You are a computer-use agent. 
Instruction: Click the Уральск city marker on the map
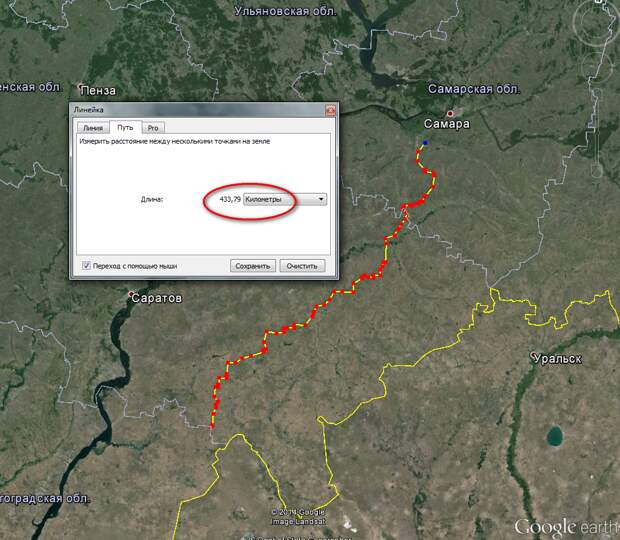pyautogui.click(x=533, y=355)
